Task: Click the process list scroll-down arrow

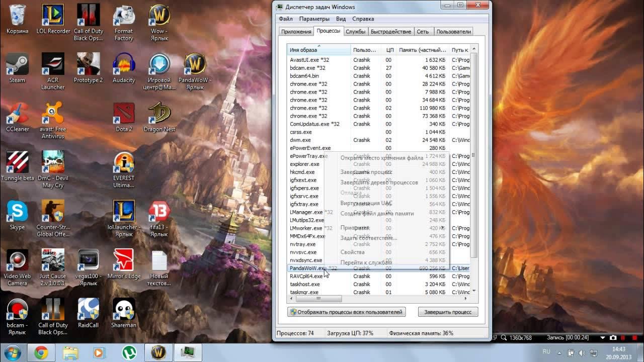Action: pos(473,291)
